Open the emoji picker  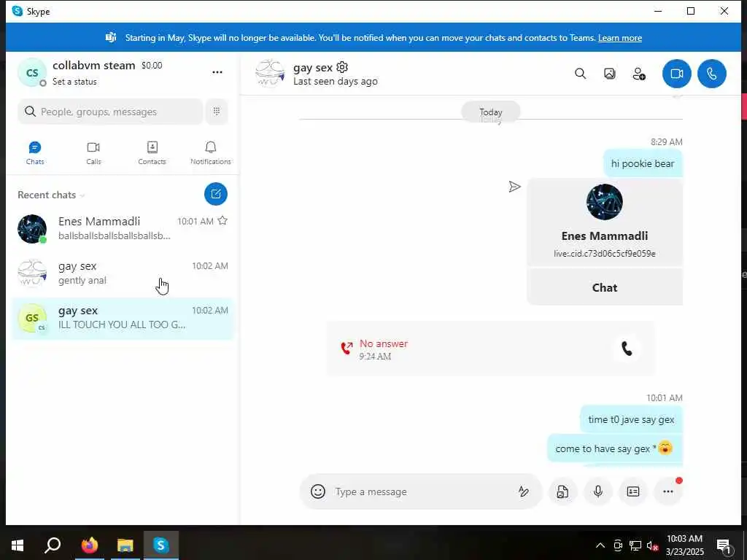tap(318, 491)
